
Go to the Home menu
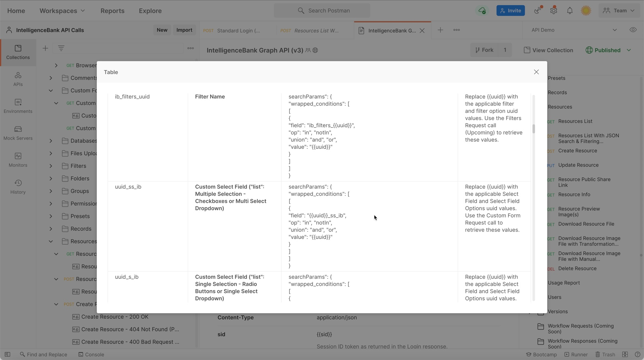click(x=16, y=11)
